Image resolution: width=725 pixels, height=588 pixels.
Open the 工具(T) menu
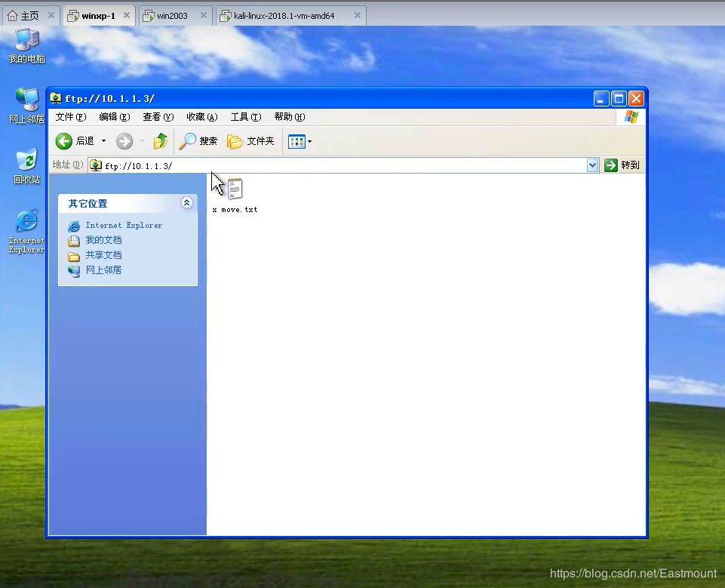(x=246, y=117)
